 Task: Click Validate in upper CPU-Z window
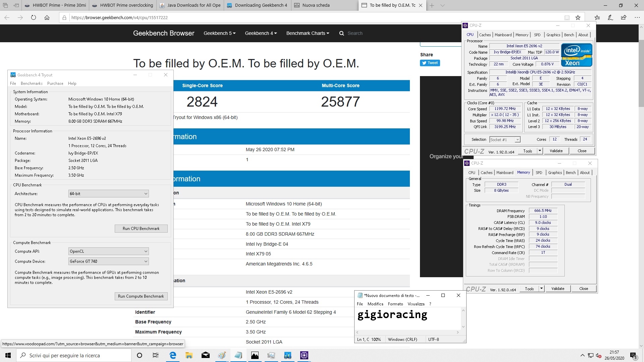[x=556, y=151]
